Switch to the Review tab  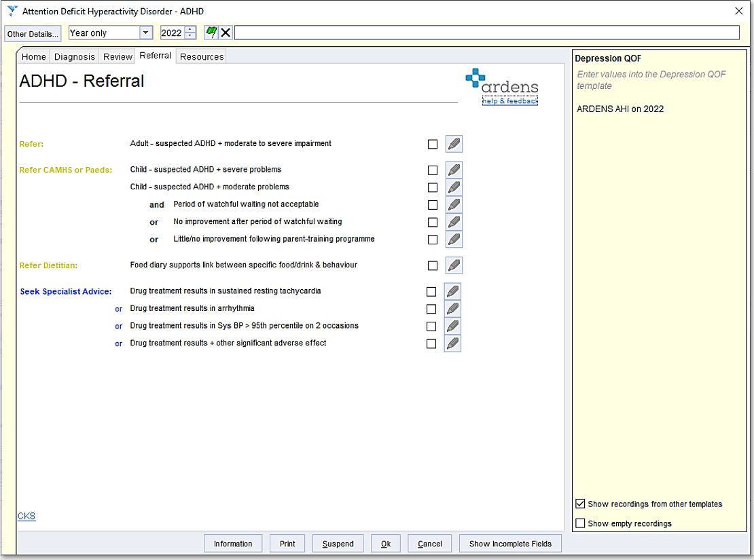pos(118,57)
